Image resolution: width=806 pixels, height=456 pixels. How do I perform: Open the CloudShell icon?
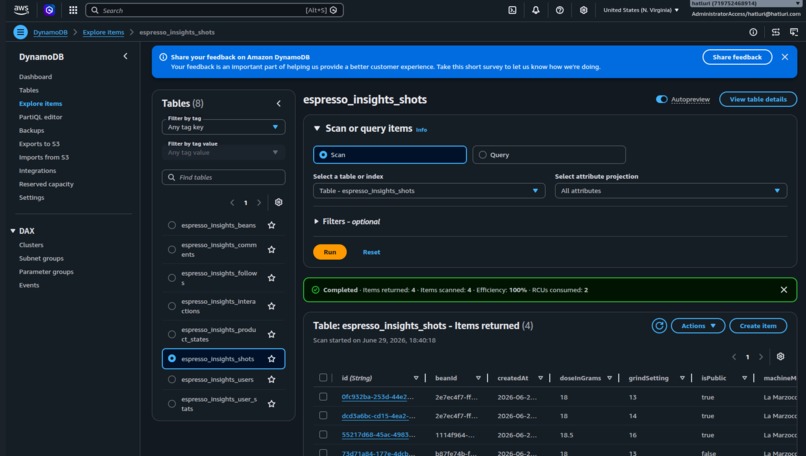512,10
